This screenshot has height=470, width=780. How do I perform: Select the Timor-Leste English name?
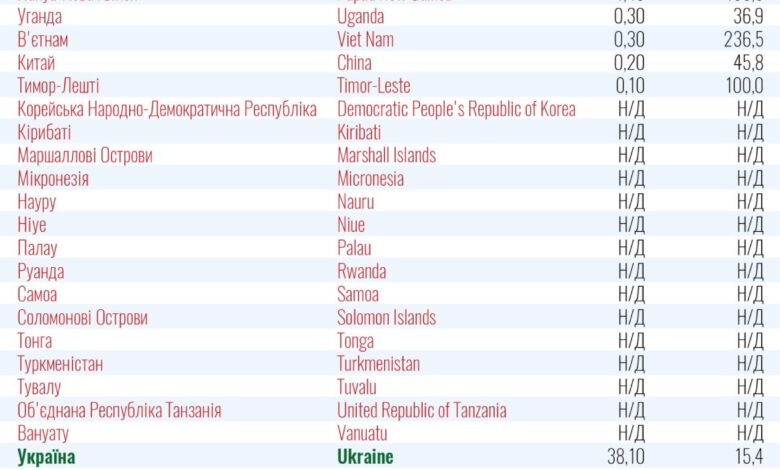pyautogui.click(x=374, y=86)
